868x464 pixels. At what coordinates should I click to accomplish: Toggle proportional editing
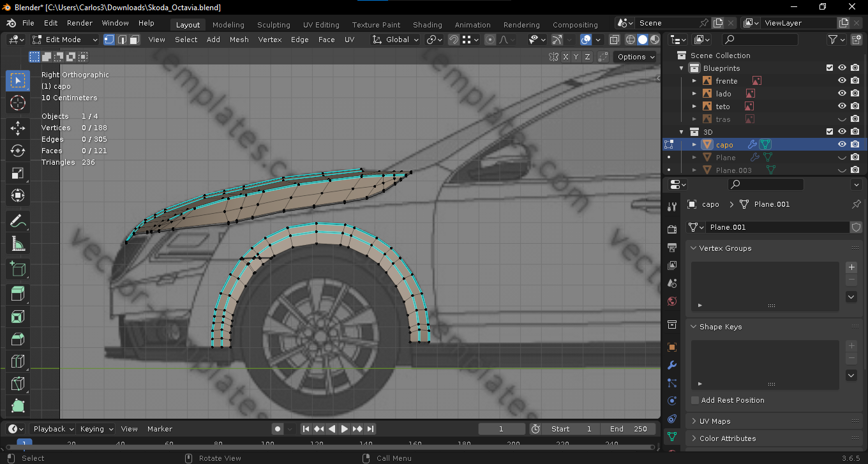[490, 40]
